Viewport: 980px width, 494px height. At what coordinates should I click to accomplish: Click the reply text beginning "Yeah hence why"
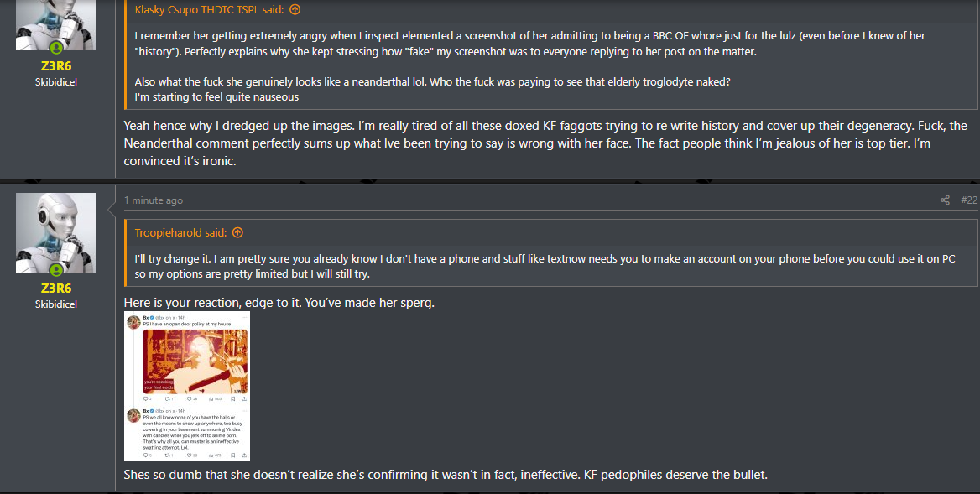pyautogui.click(x=545, y=143)
